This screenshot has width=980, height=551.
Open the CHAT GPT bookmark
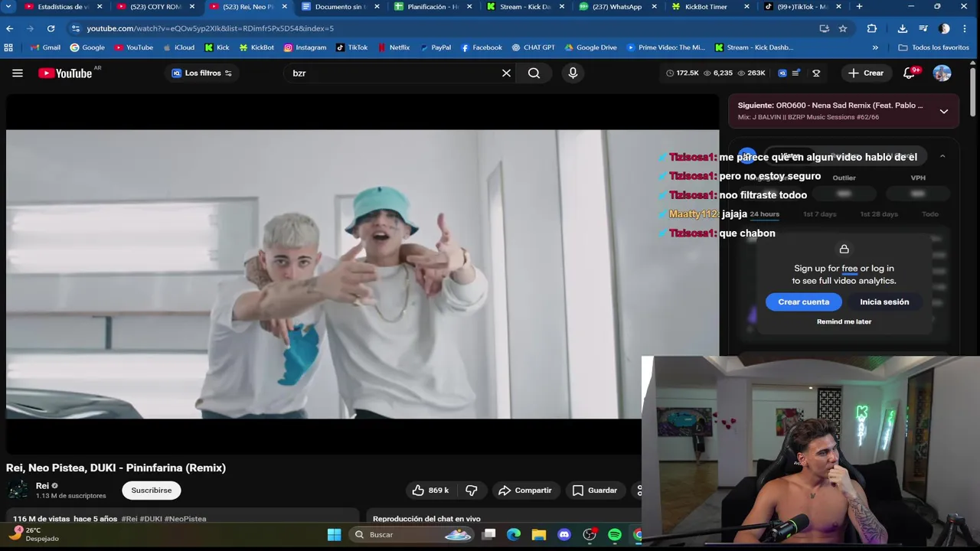tap(533, 47)
